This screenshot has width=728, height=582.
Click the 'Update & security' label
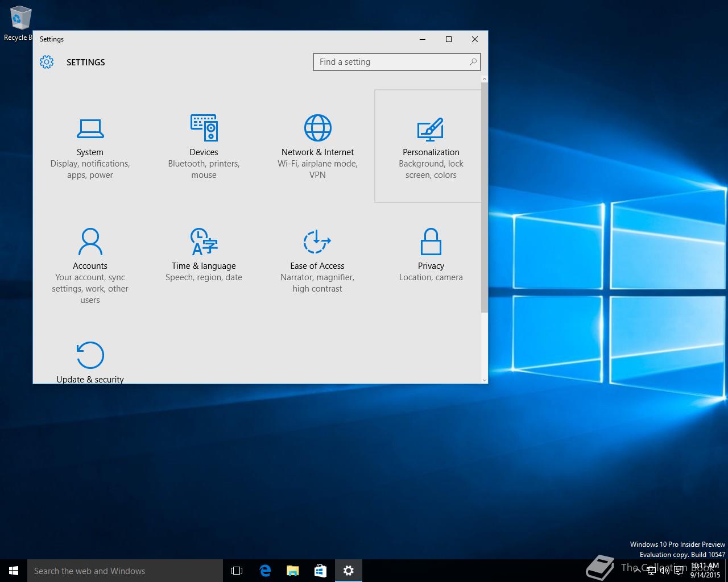tap(90, 380)
